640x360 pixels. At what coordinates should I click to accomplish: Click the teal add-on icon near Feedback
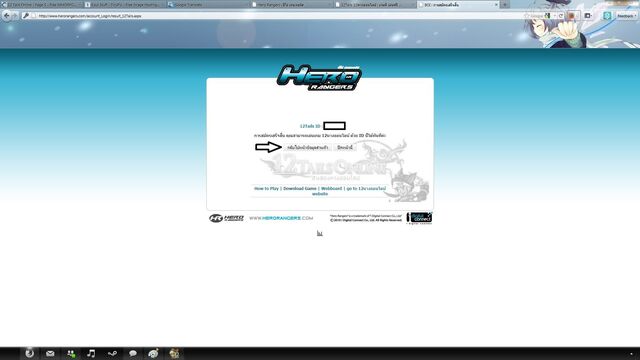(x=607, y=16)
